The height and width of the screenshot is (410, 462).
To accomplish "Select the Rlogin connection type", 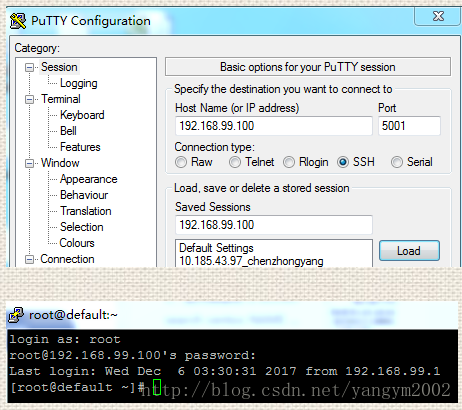I will pos(289,162).
